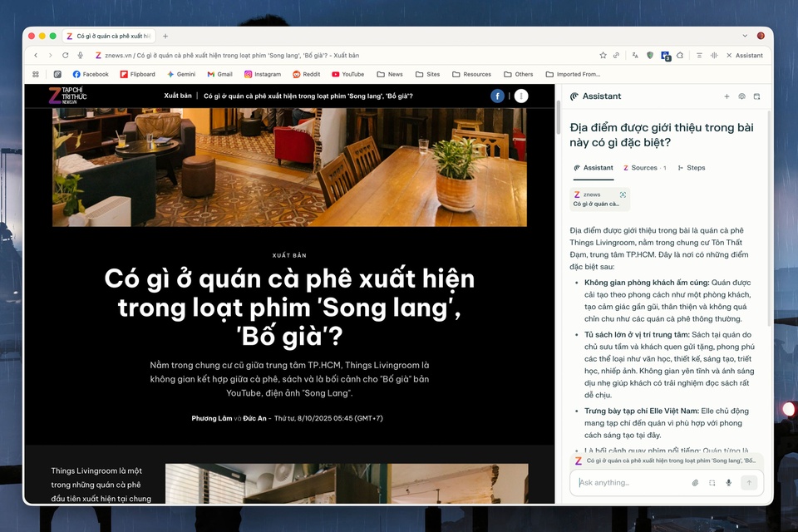
Task: Open the Assistant incognito/temporary chat icon
Action: [x=742, y=96]
